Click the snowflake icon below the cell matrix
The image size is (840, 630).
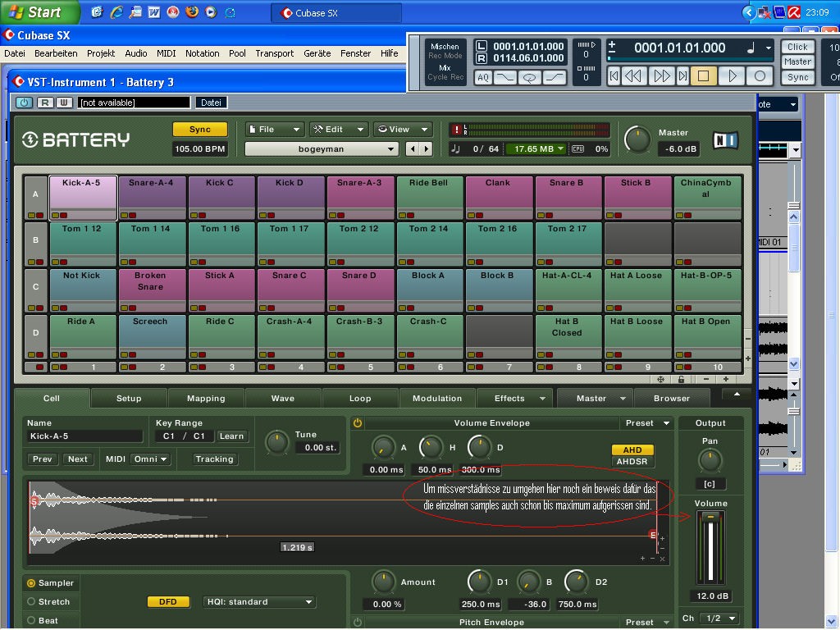pos(660,379)
